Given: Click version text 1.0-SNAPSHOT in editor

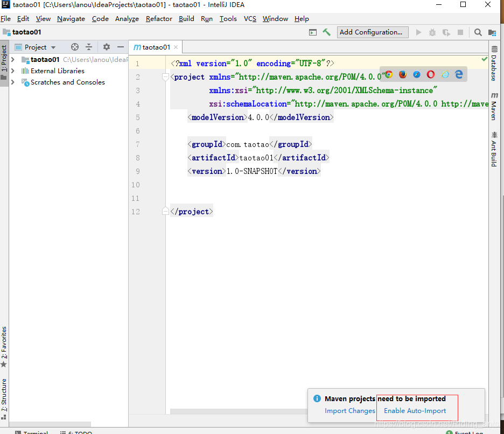Looking at the screenshot, I should (251, 171).
